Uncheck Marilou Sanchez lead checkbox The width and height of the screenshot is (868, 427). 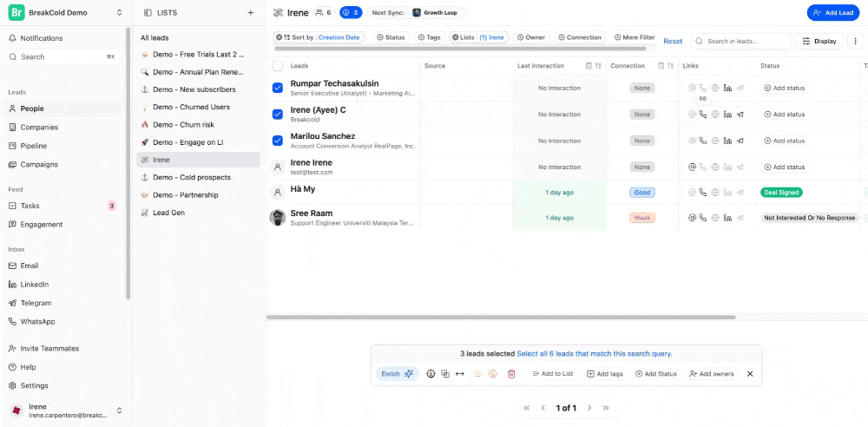point(278,141)
